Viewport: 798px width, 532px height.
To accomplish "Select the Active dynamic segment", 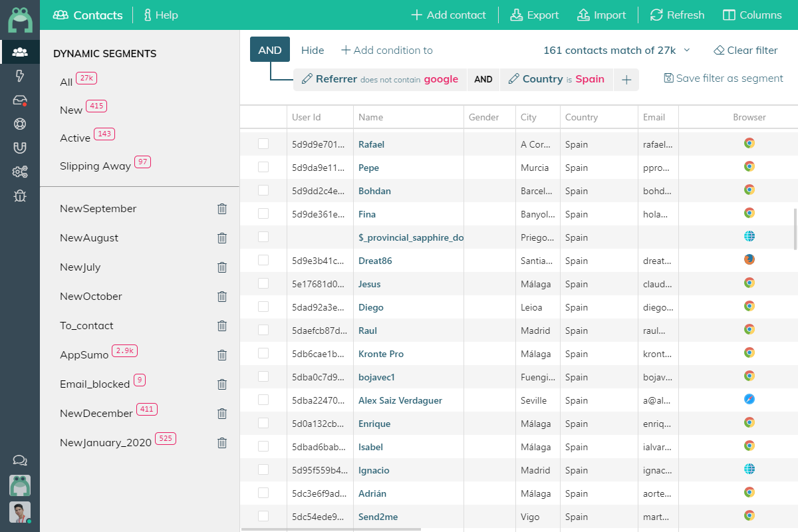I will (x=75, y=138).
